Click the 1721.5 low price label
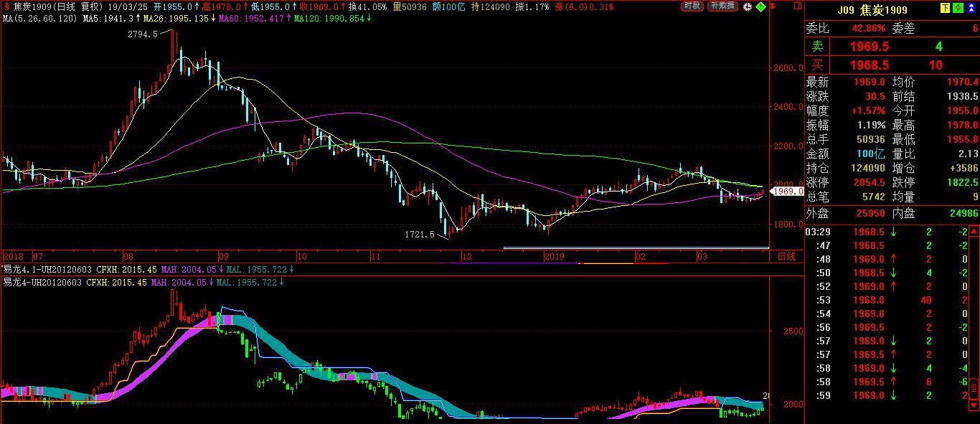 click(421, 234)
